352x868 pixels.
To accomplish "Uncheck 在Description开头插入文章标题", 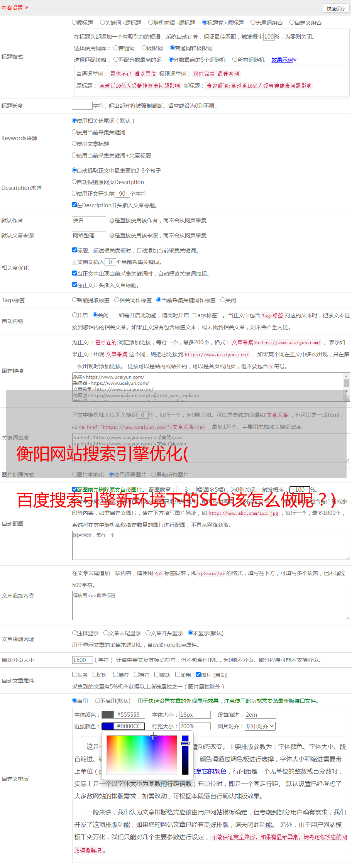I will pos(74,205).
